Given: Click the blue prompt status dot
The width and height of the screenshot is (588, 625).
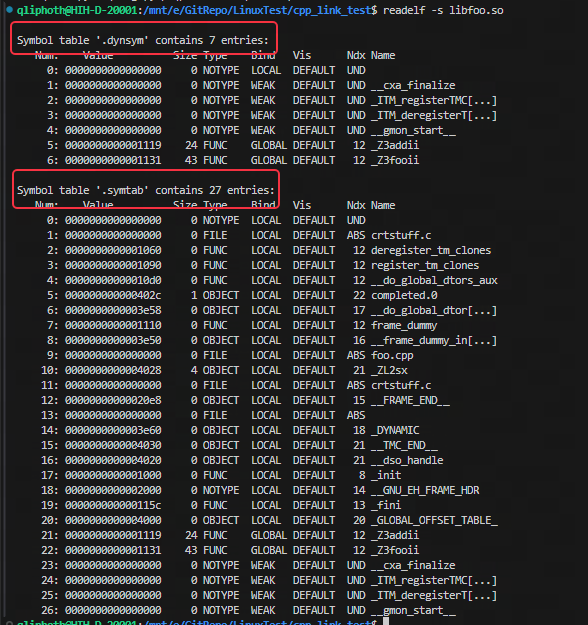Looking at the screenshot, I should (10, 10).
